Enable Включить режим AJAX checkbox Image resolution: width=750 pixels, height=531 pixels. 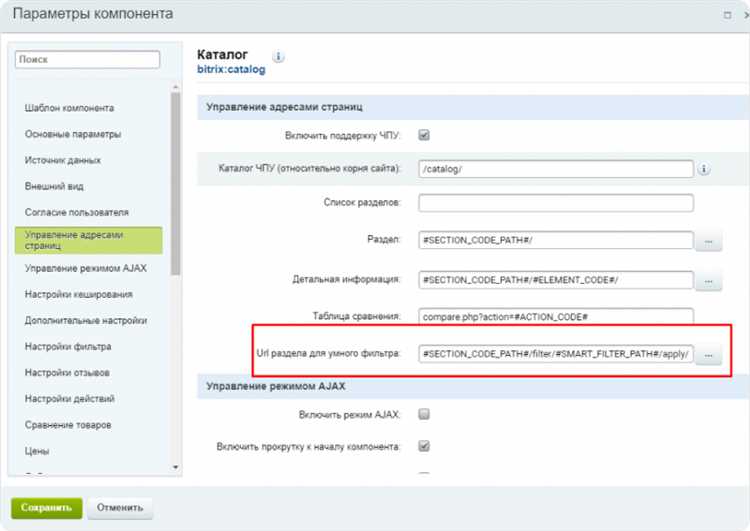[424, 414]
